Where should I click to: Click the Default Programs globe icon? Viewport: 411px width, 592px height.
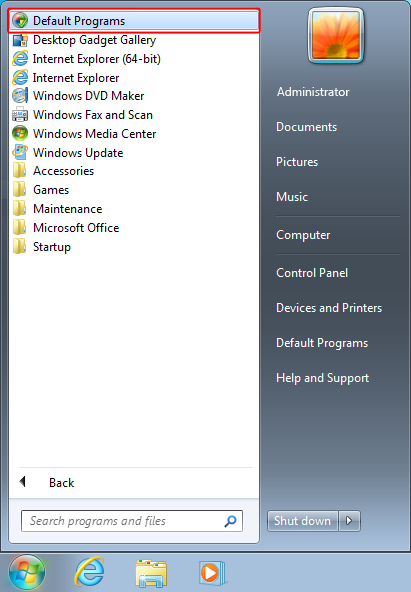point(20,21)
